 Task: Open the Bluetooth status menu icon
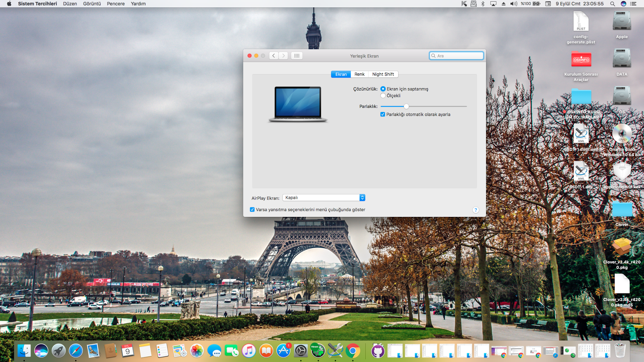pyautogui.click(x=483, y=4)
